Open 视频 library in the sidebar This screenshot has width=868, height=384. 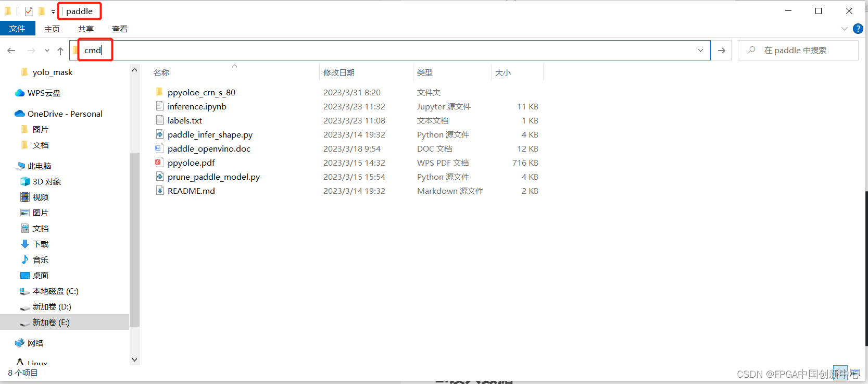pyautogui.click(x=40, y=197)
